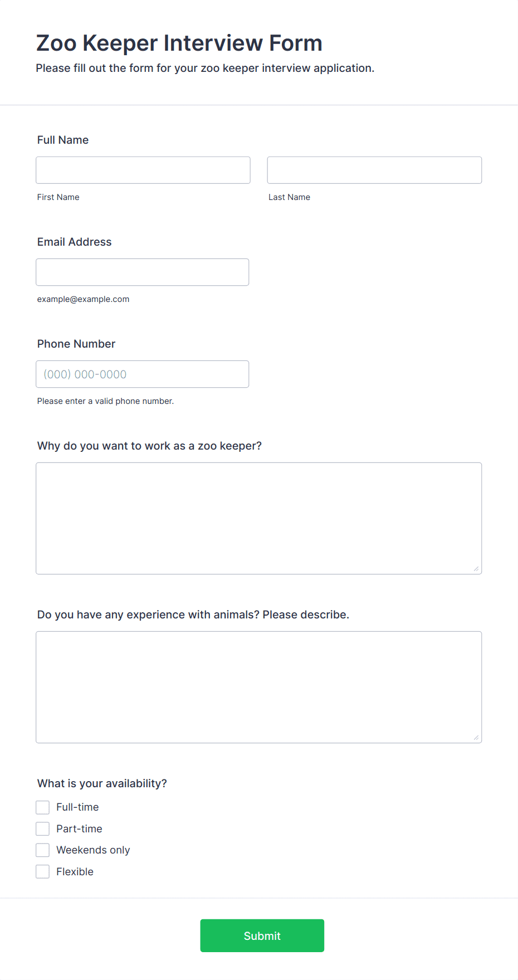Viewport: 518px width, 980px height.
Task: Click the Flexible option label
Action: 75,872
